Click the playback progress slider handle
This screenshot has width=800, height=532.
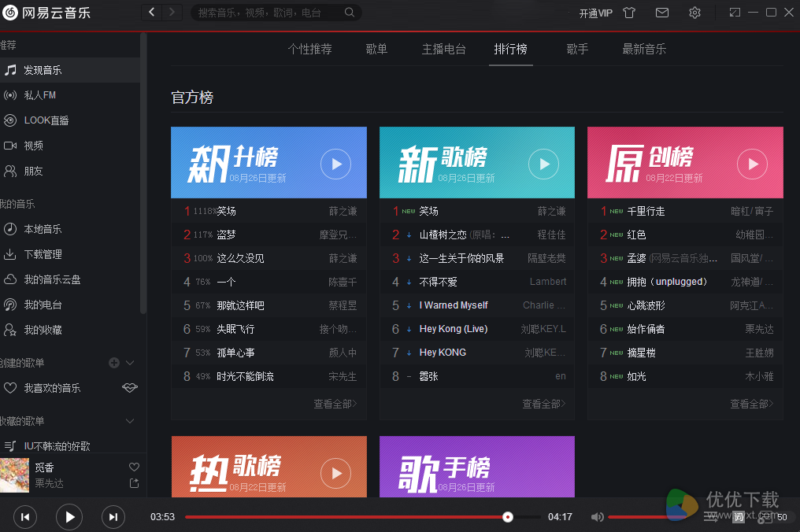(x=508, y=517)
